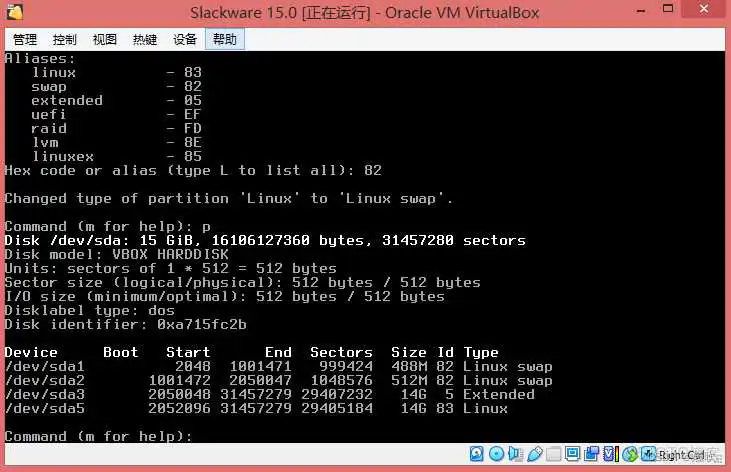Open the 管理 menu

point(25,40)
